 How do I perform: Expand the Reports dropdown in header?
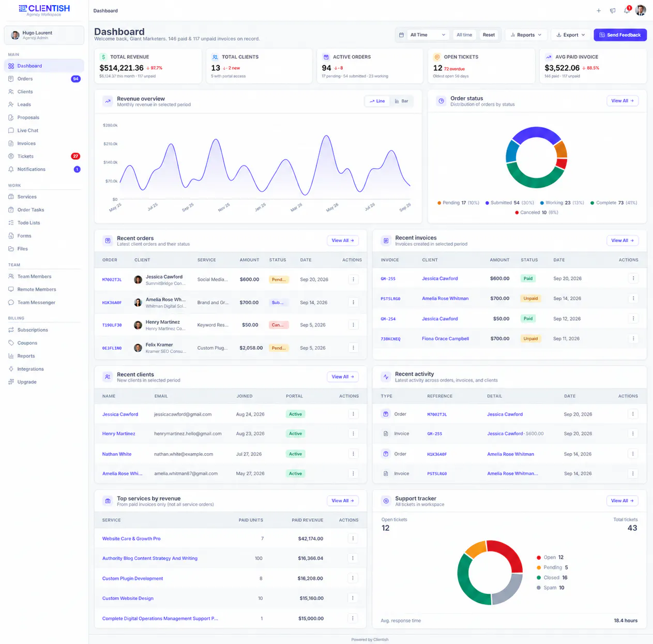tap(526, 35)
